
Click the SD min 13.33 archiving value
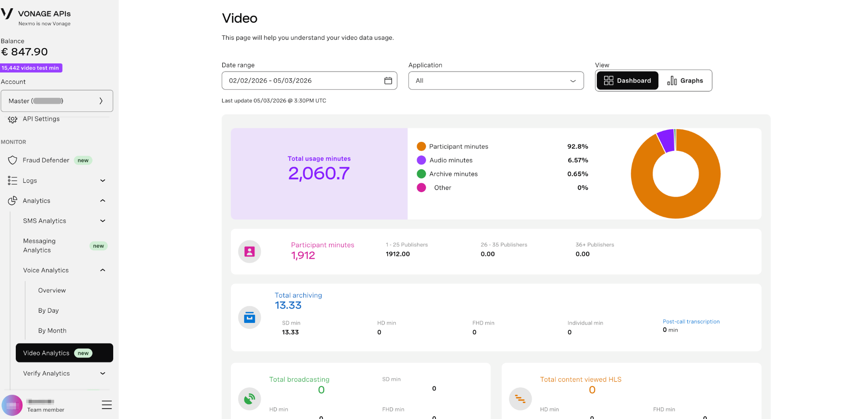tap(290, 332)
